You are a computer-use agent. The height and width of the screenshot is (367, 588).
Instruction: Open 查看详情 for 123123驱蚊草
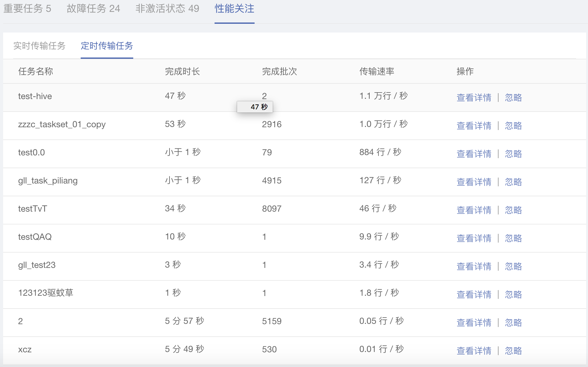pyautogui.click(x=474, y=294)
